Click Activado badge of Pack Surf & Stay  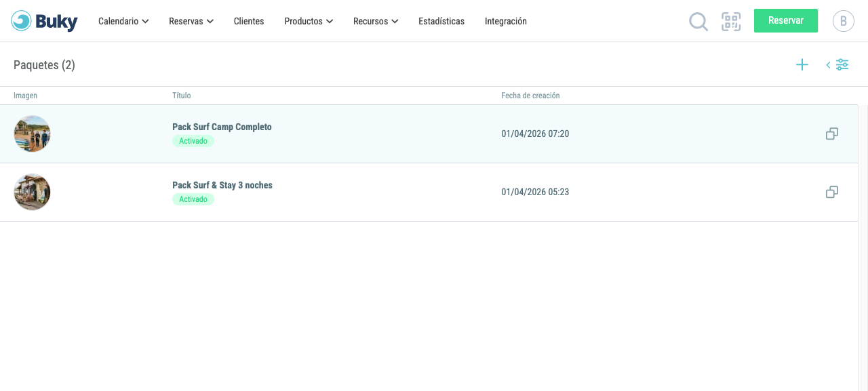(193, 199)
